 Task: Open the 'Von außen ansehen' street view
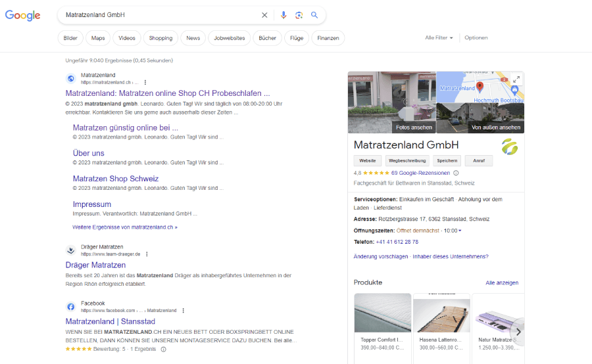tap(480, 118)
